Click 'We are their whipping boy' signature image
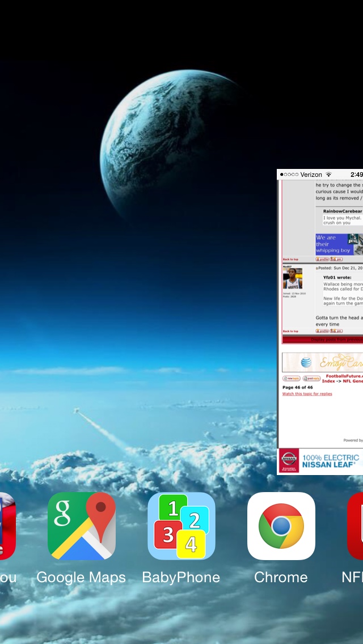 (x=339, y=244)
